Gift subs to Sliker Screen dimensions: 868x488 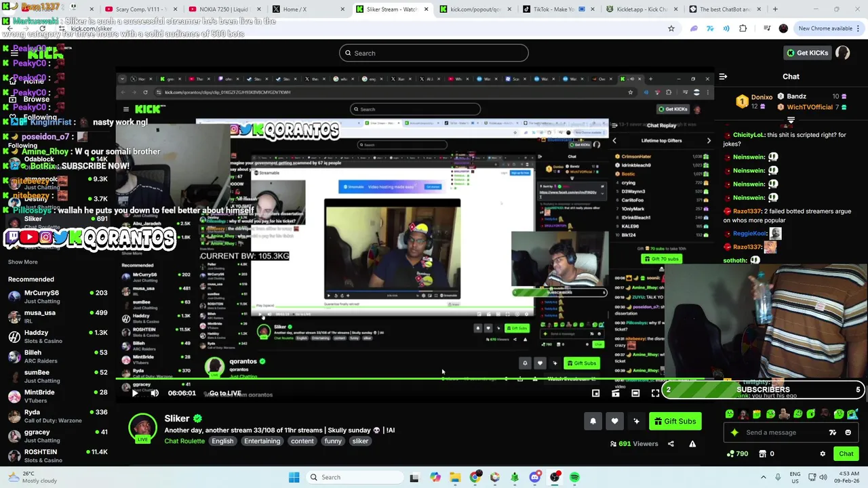point(675,421)
